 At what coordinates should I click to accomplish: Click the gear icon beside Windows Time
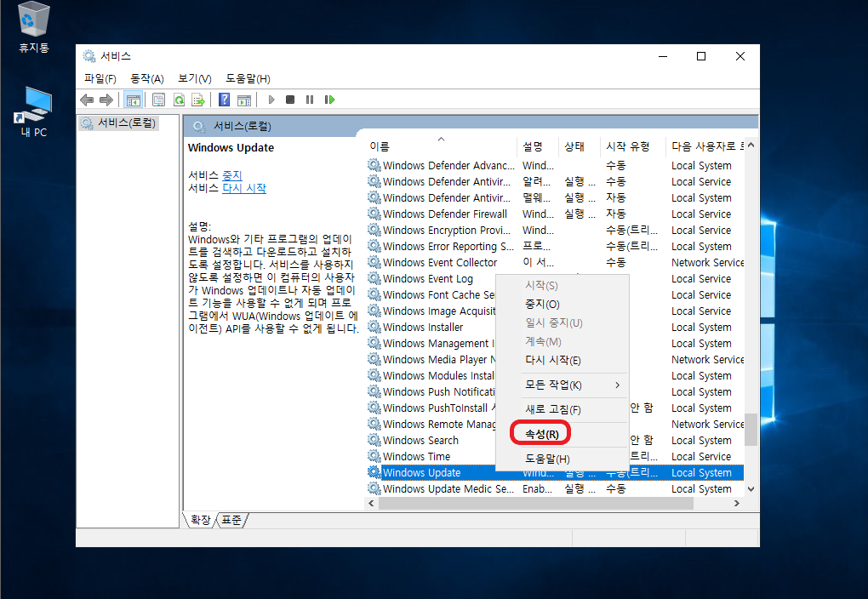[374, 456]
